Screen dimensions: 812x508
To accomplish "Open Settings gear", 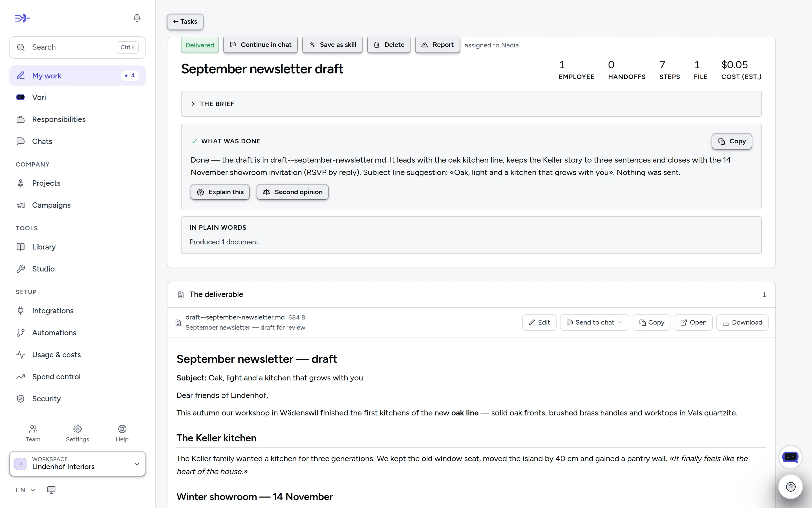I will coord(78,433).
